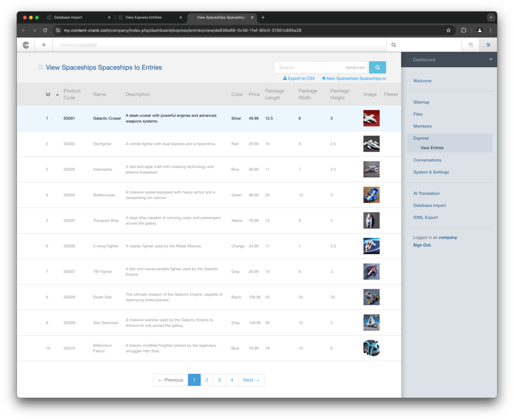
Task: Open Members in the sidebar
Action: (422, 126)
